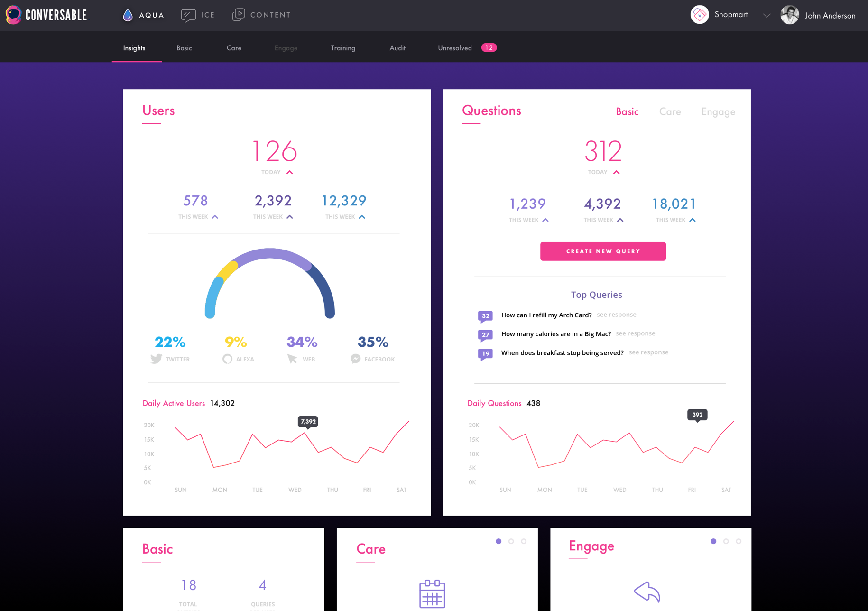Expand the 578 THIS WEEK chevron
This screenshot has width=868, height=611.
point(215,217)
